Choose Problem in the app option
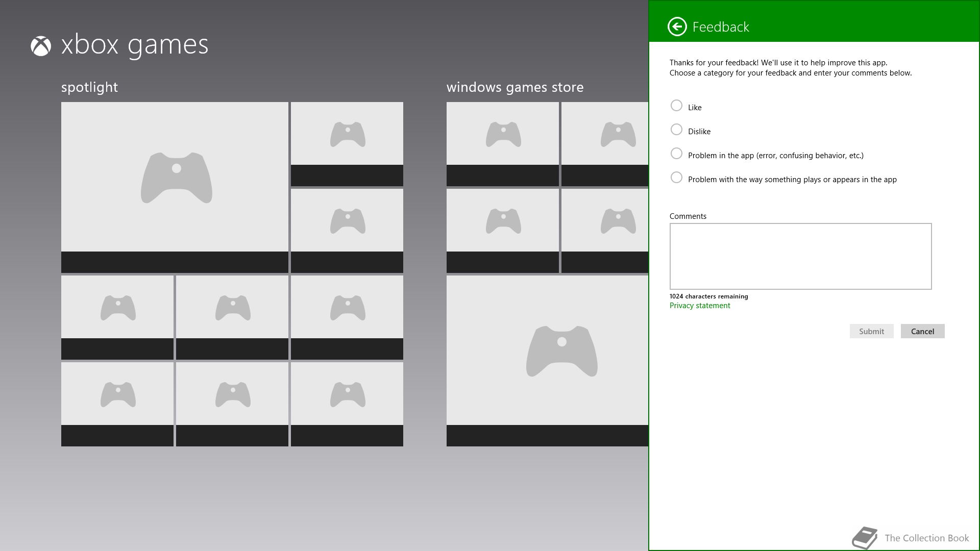Image resolution: width=980 pixels, height=551 pixels. 676,154
